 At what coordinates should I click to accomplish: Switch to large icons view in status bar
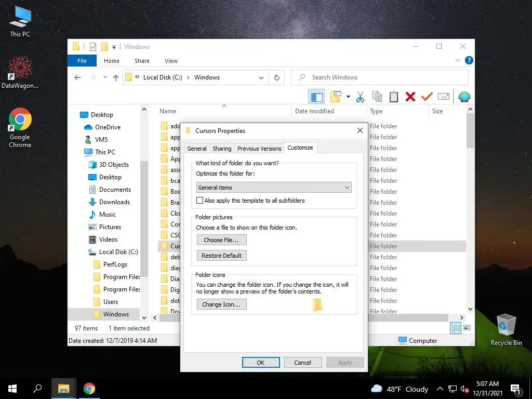(x=467, y=328)
